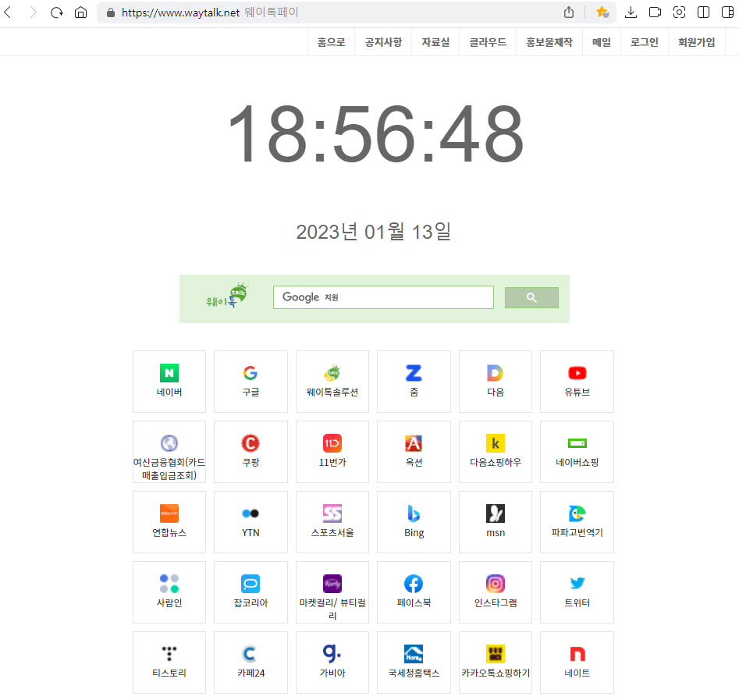Viewport: 739px width, 700px height.
Task: Open the Daum (다음) shortcut tile
Action: pyautogui.click(x=496, y=382)
